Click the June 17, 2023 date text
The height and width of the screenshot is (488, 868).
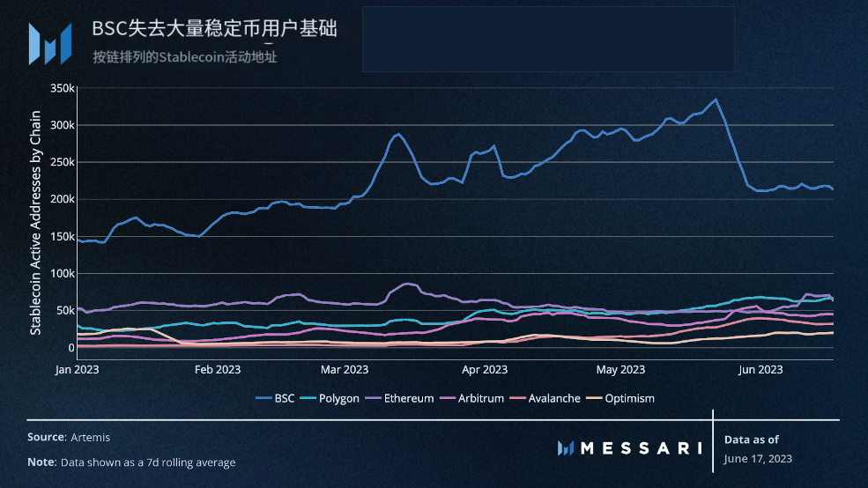pyautogui.click(x=758, y=458)
